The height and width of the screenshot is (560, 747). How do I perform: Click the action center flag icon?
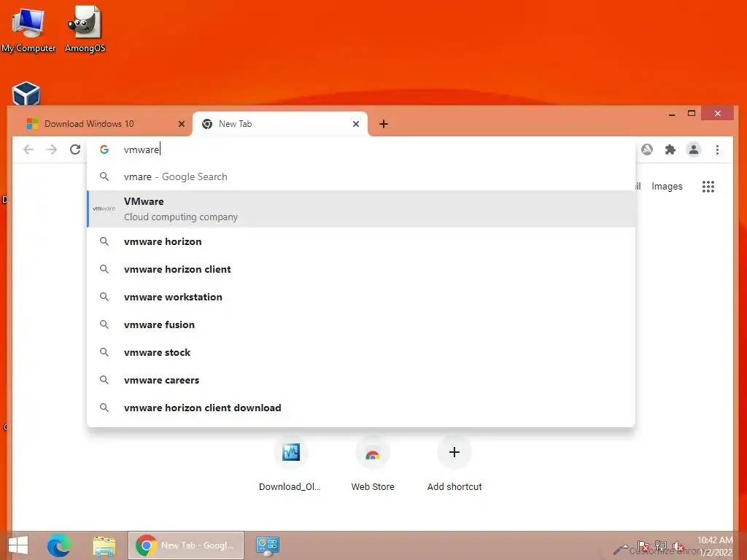pos(643,547)
